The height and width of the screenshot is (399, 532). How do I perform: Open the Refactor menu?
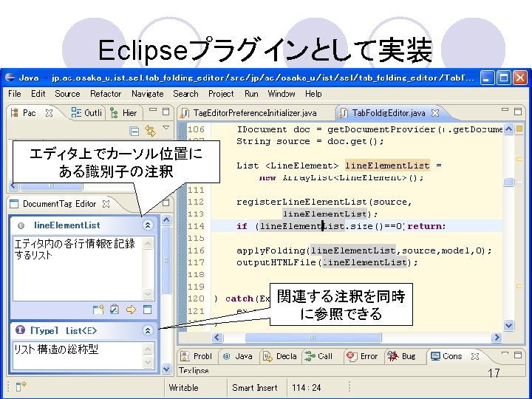(x=106, y=94)
